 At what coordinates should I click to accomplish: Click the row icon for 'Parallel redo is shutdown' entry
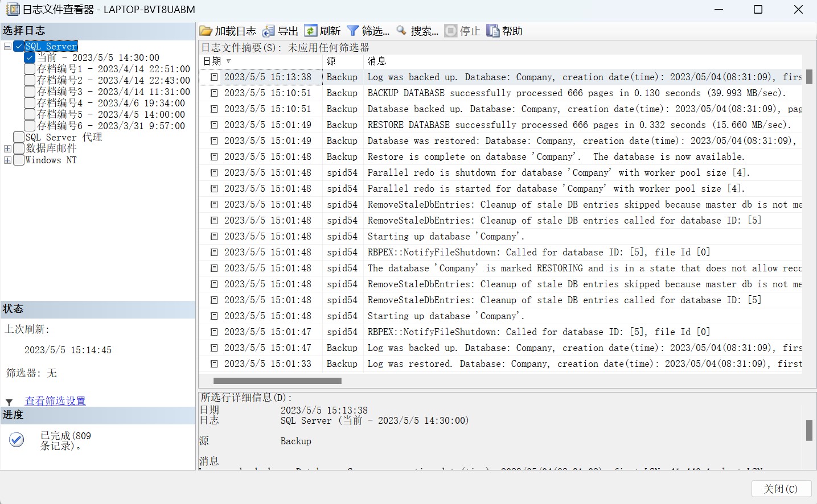214,172
